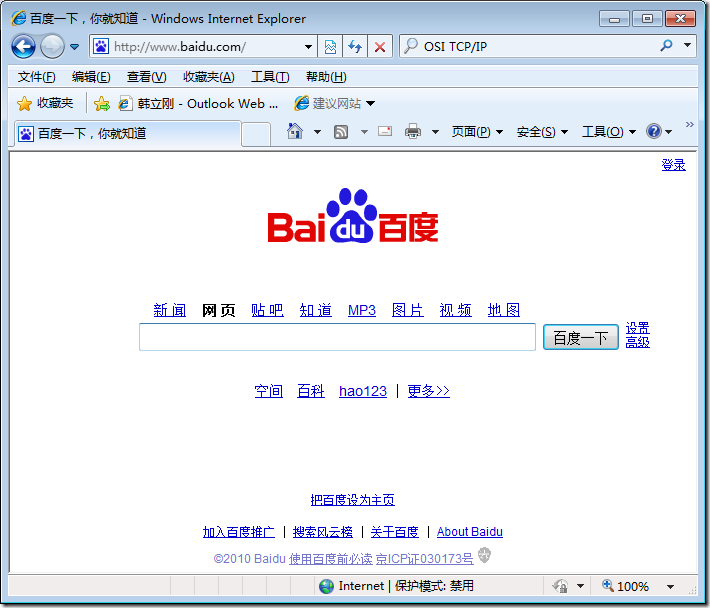Open the 页面(P) command bar menu
This screenshot has width=710, height=608.
pyautogui.click(x=477, y=132)
